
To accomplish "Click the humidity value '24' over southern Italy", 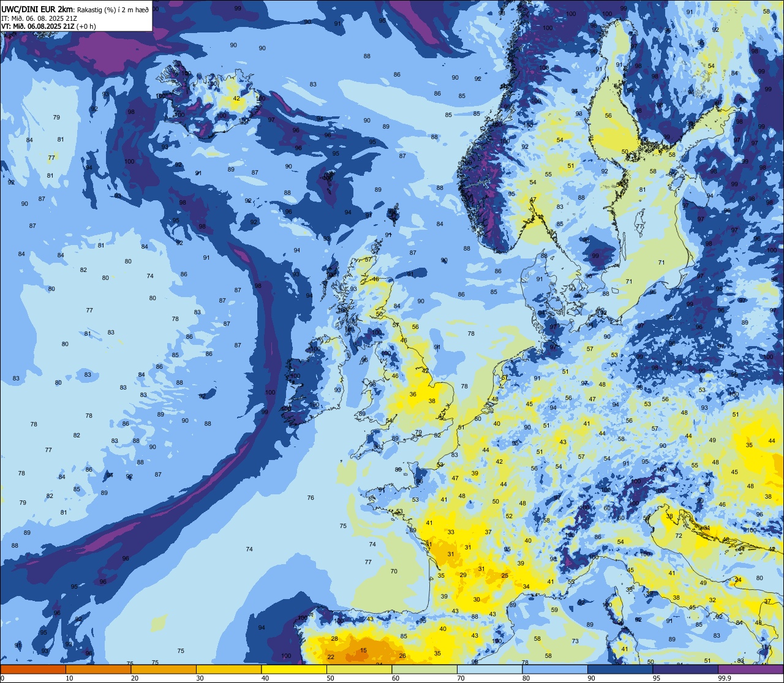I will click(x=738, y=579).
